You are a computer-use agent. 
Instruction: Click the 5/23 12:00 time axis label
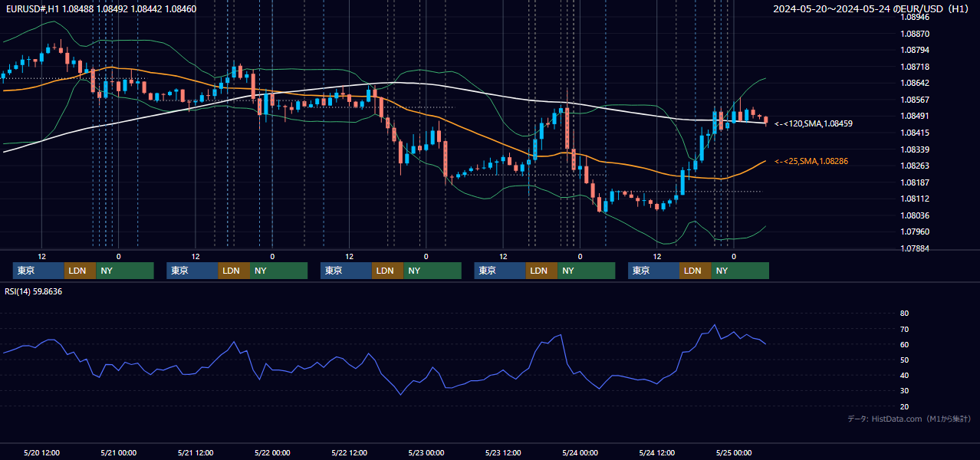coord(503,452)
